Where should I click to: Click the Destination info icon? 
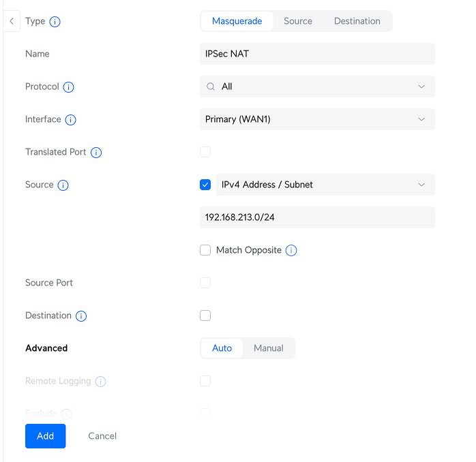click(x=81, y=316)
